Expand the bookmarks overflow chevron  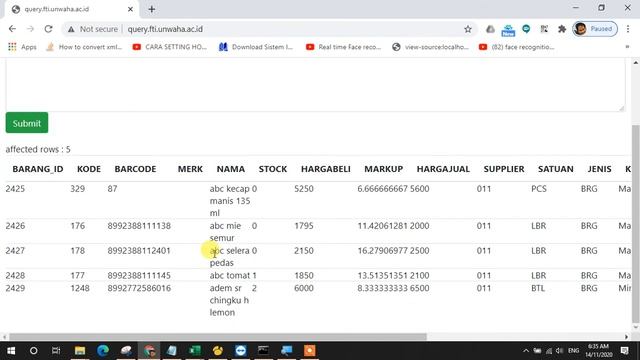(x=627, y=47)
